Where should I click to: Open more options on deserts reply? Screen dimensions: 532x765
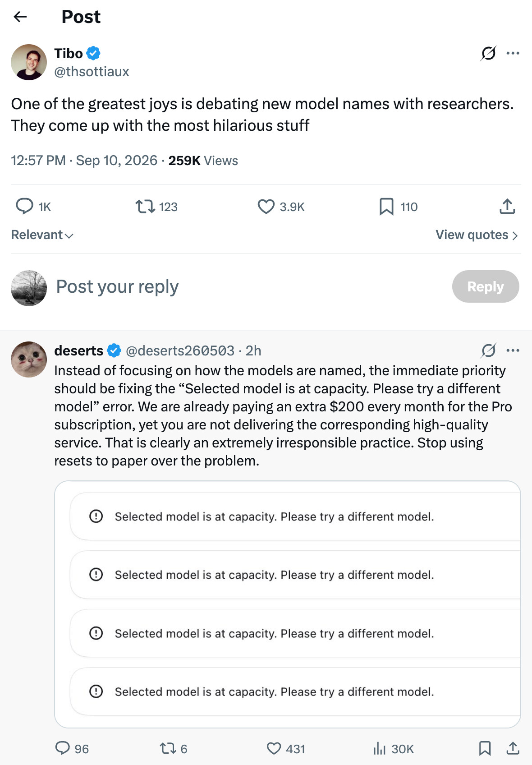click(513, 350)
